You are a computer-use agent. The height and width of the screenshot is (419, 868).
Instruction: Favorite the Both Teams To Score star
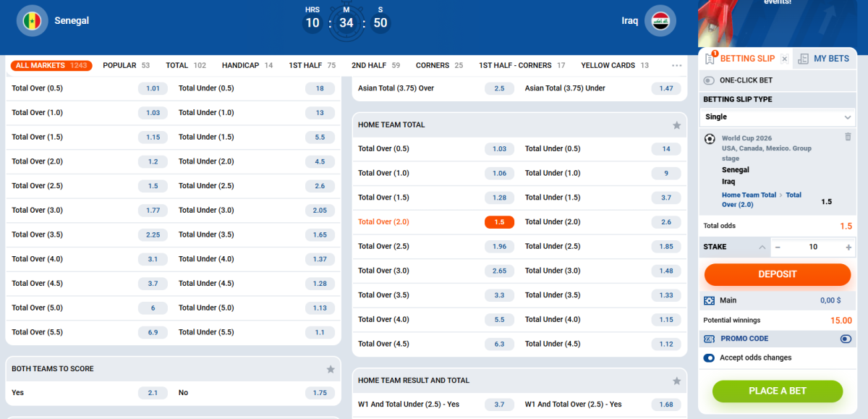[331, 369]
